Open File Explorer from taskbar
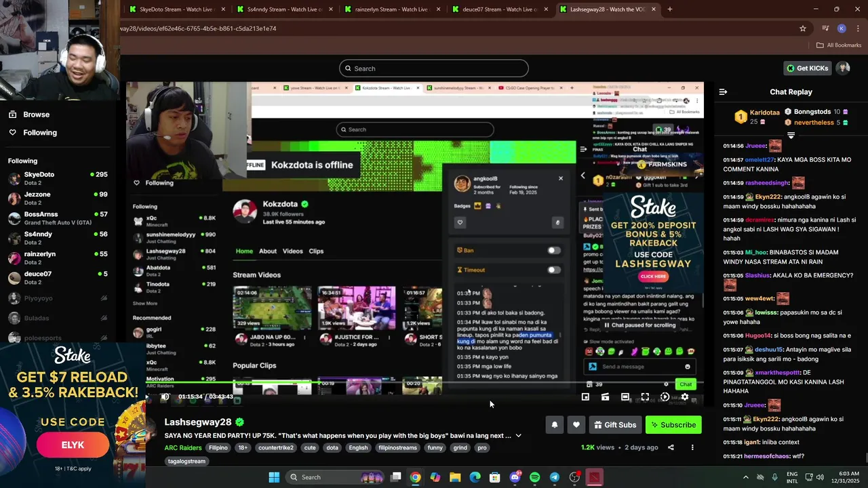The image size is (868, 488). pos(455,477)
